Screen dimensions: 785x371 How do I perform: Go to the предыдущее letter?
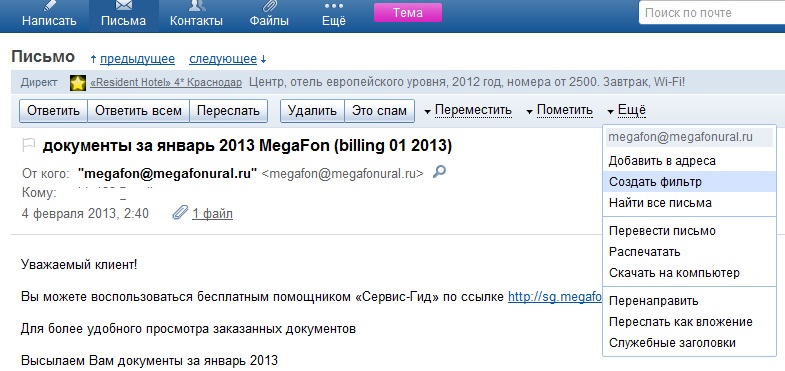[x=137, y=59]
